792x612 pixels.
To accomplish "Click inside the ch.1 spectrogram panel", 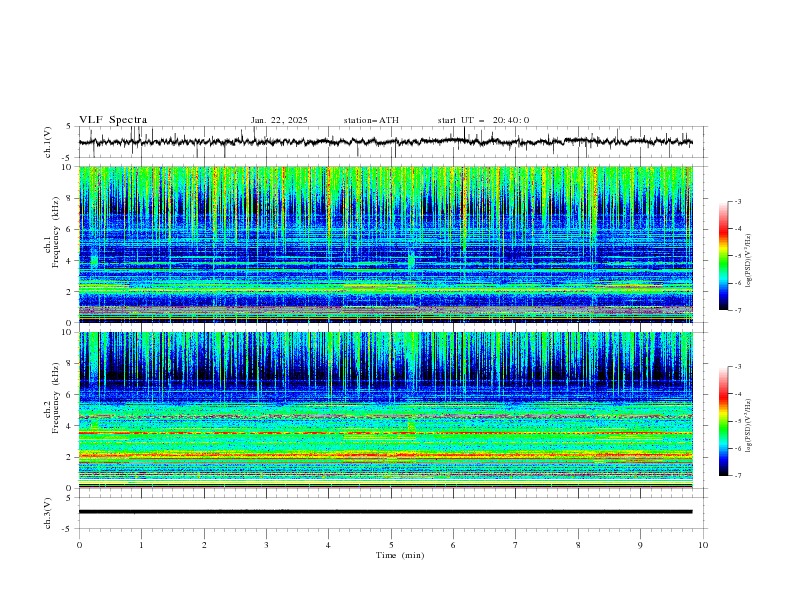I will [385, 244].
